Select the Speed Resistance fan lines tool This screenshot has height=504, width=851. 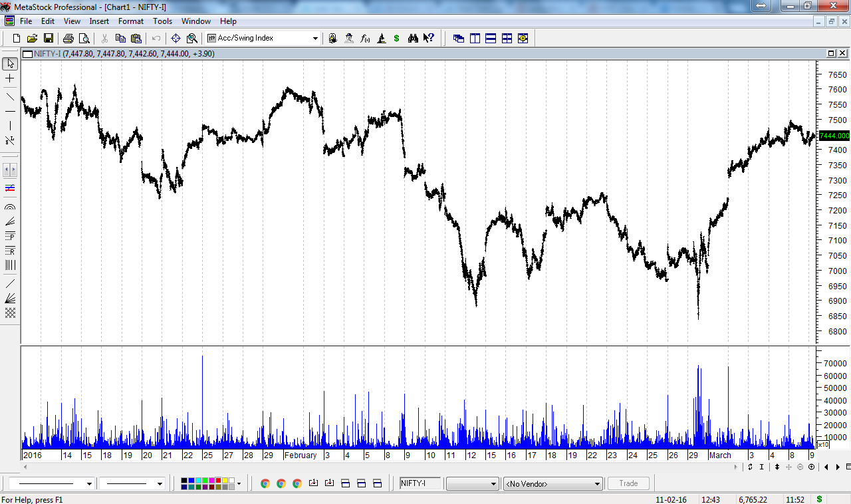click(x=10, y=299)
